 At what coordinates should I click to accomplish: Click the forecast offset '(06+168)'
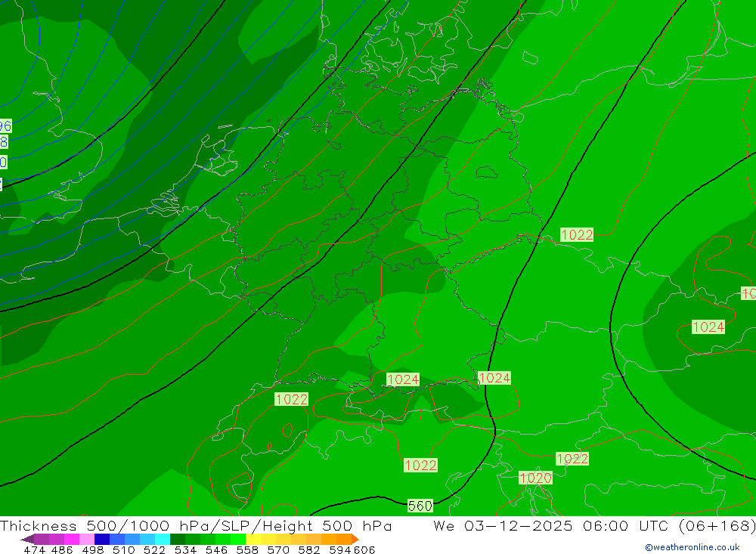point(717,525)
